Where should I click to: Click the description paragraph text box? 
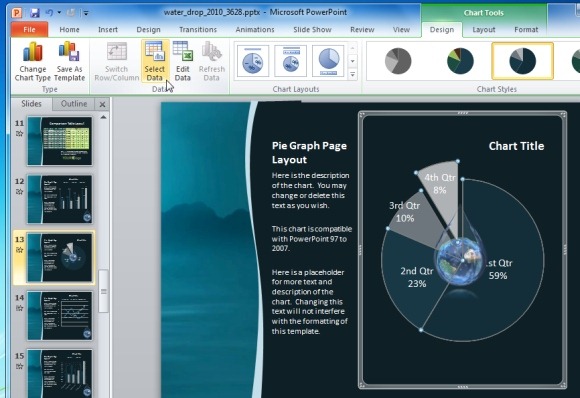click(311, 253)
